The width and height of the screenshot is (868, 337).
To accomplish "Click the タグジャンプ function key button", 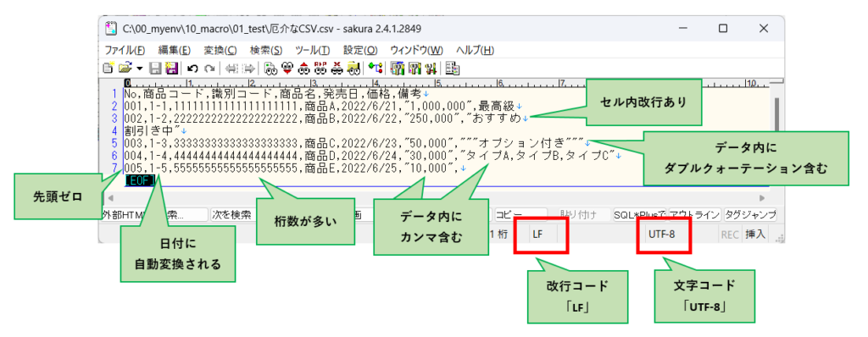I will (x=749, y=215).
